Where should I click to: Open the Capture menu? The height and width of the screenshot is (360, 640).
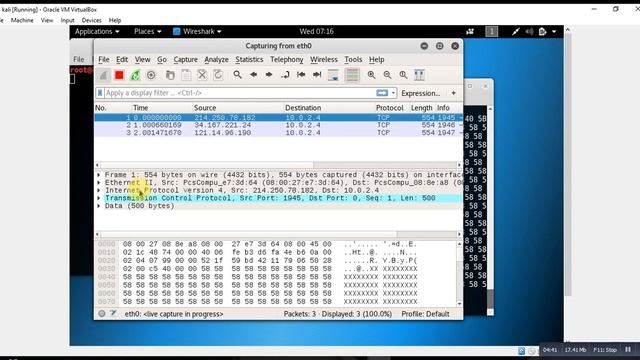(185, 60)
